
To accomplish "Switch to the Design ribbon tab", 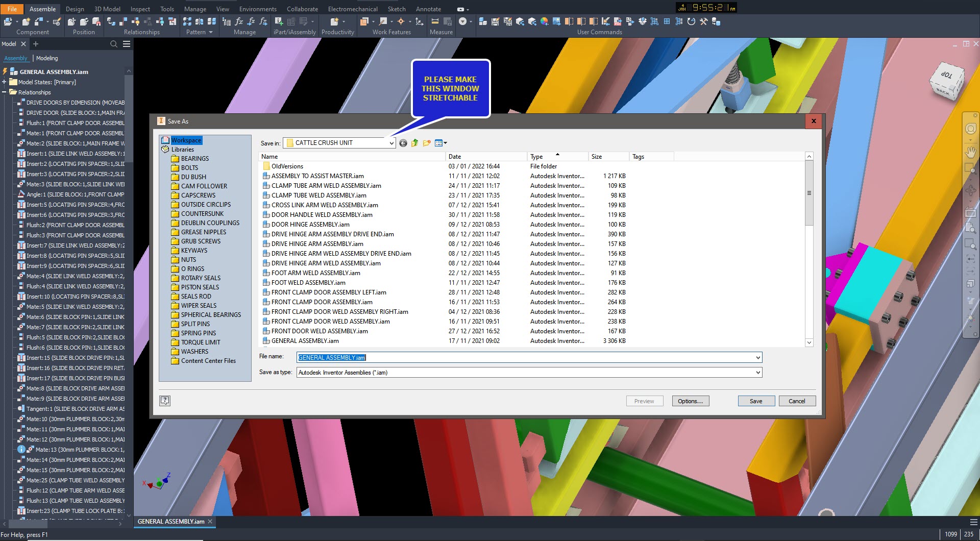I will click(x=75, y=9).
